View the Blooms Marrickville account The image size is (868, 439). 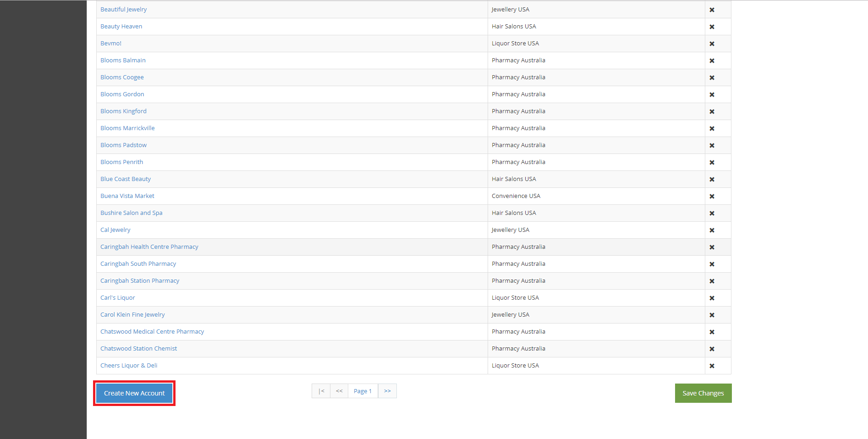click(x=127, y=128)
